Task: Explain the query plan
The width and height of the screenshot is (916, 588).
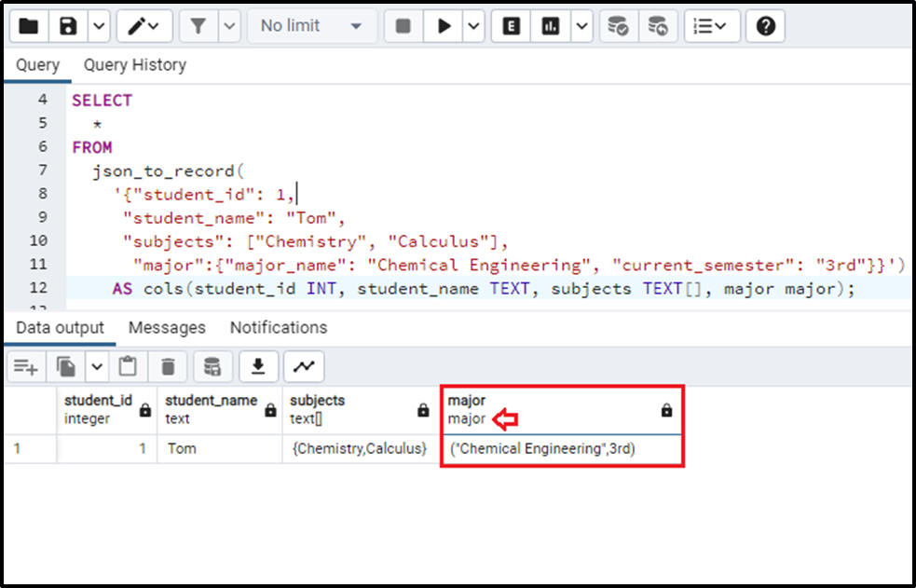Action: [510, 25]
